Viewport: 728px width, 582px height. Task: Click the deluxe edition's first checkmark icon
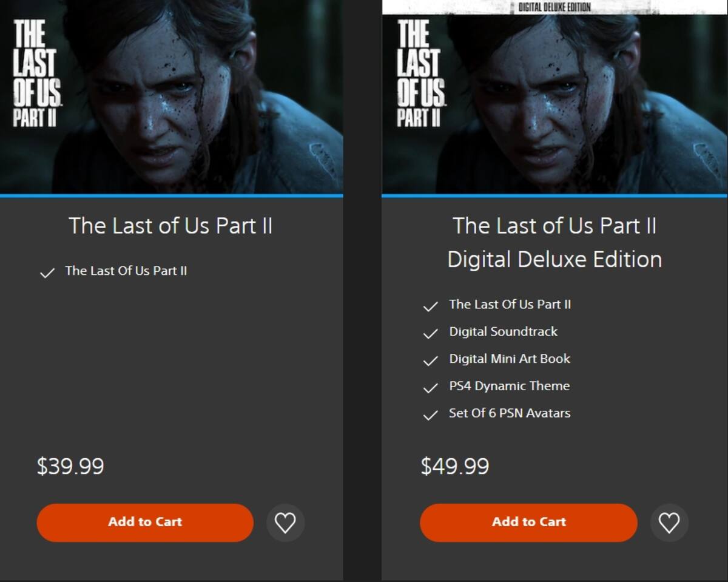430,306
